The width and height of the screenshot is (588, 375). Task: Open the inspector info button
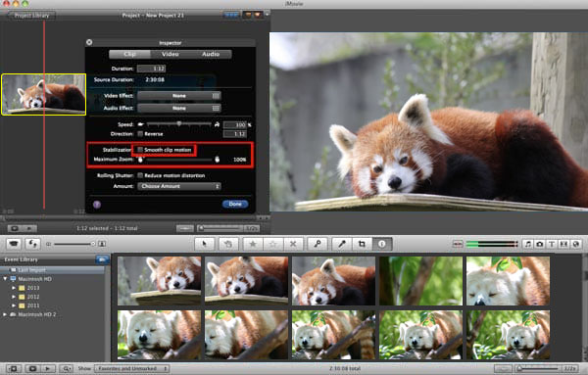pos(382,244)
